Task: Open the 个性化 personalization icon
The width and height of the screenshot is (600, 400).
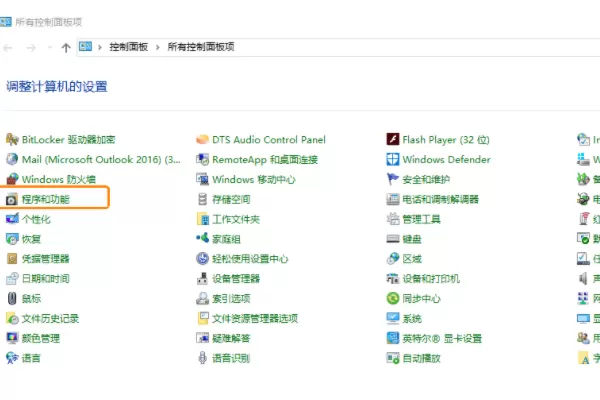Action: tap(12, 219)
